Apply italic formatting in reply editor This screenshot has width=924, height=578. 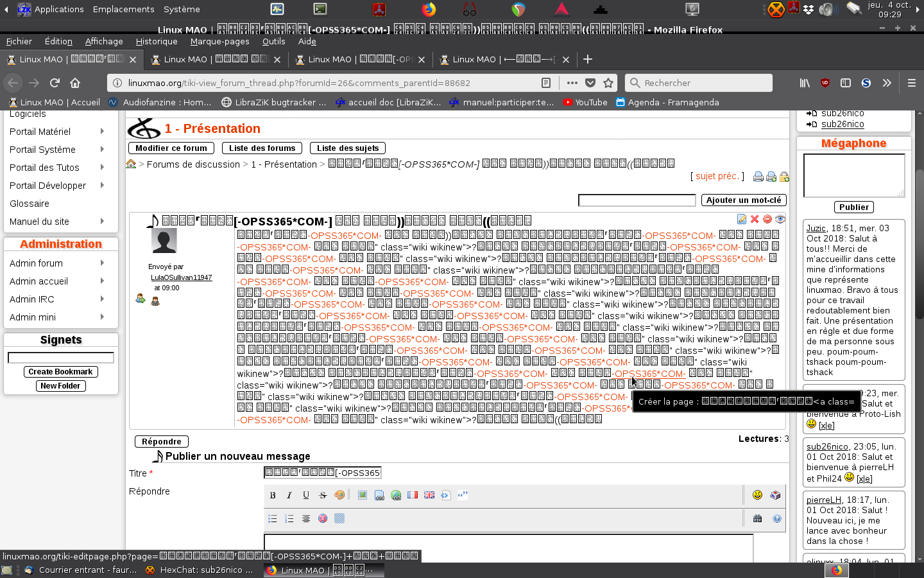click(x=289, y=495)
